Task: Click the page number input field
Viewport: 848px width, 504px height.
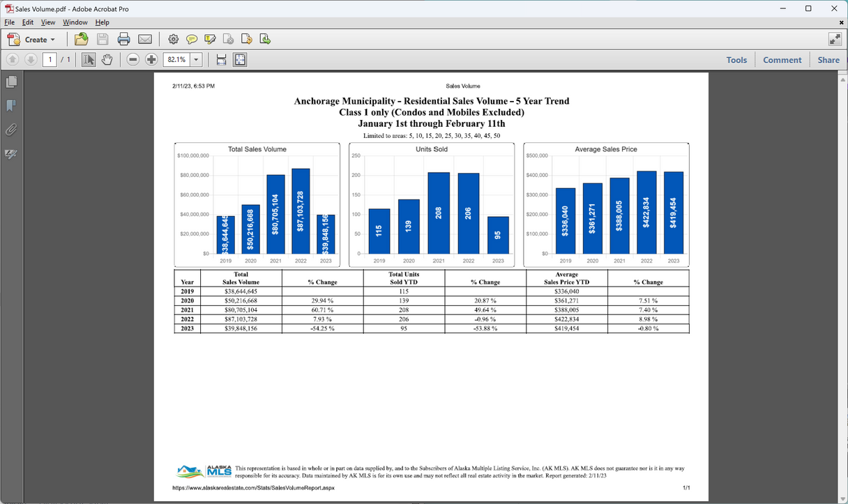Action: pyautogui.click(x=50, y=60)
